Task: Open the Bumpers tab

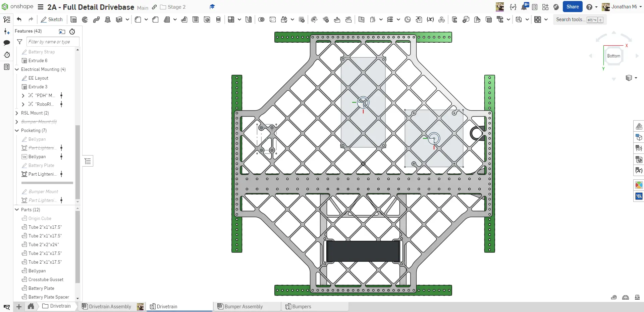Action: (x=301, y=306)
